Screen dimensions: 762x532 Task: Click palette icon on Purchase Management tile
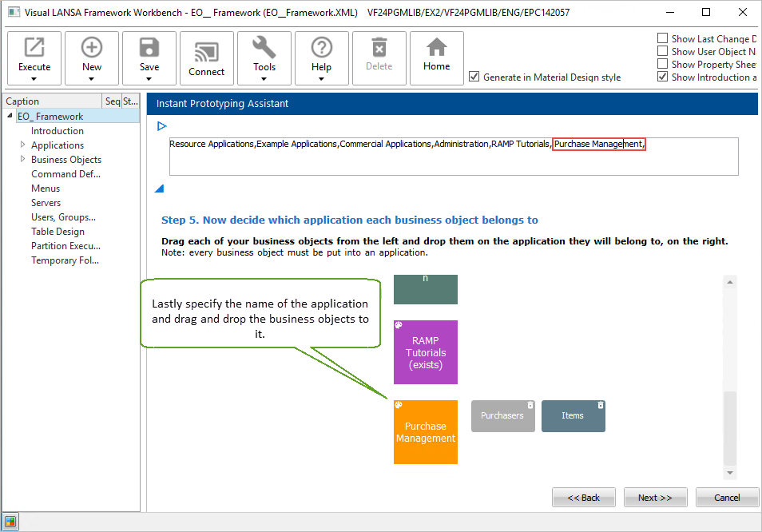pos(399,405)
